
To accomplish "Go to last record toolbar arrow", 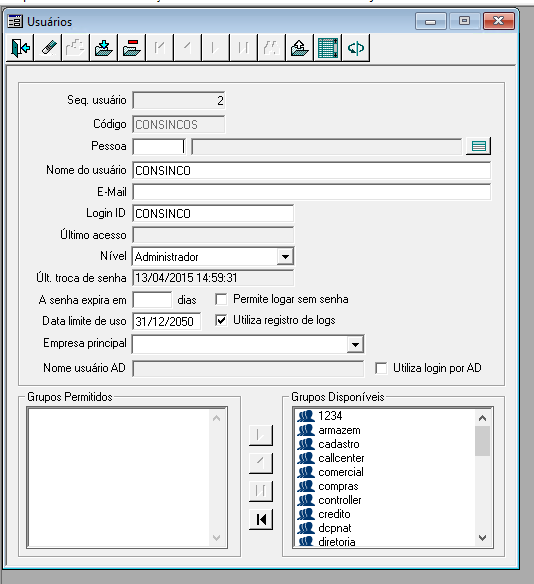I will pos(244,48).
